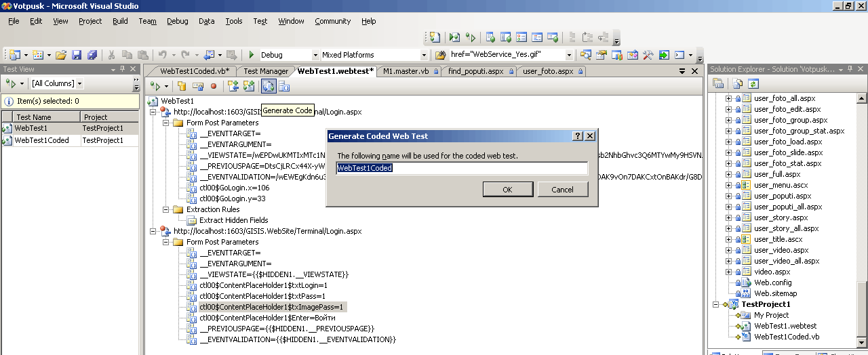Image resolution: width=868 pixels, height=355 pixels.
Task: Switch to Test Manager tab
Action: [x=265, y=71]
